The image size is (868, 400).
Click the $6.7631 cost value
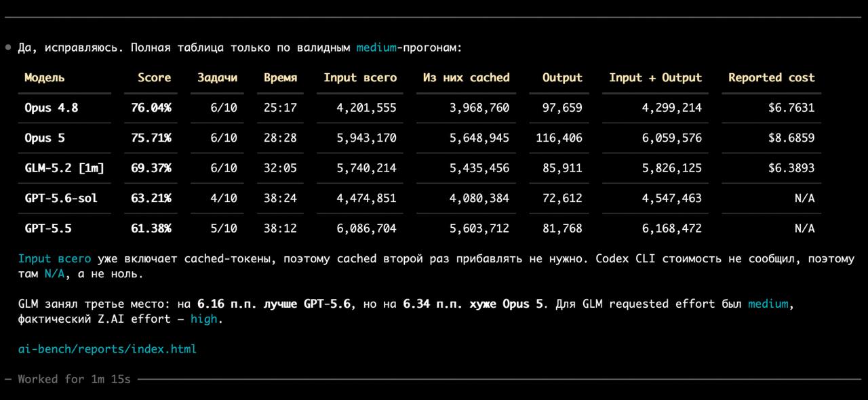(x=791, y=107)
